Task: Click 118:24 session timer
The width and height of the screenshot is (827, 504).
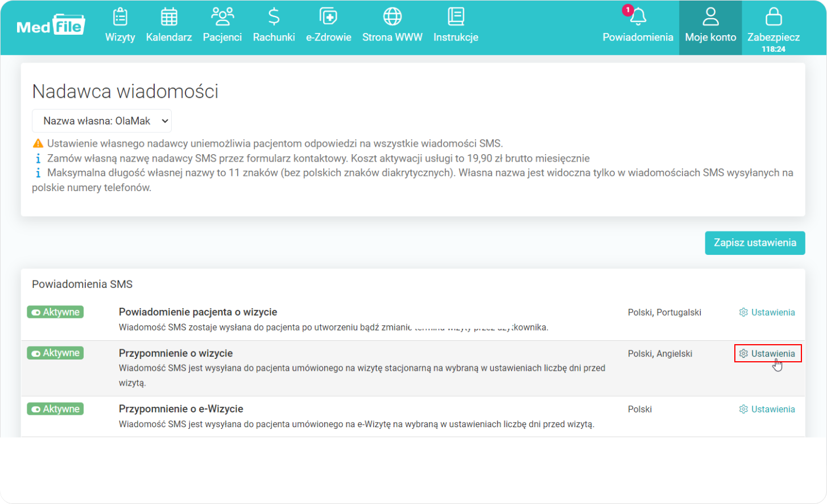Action: [774, 49]
